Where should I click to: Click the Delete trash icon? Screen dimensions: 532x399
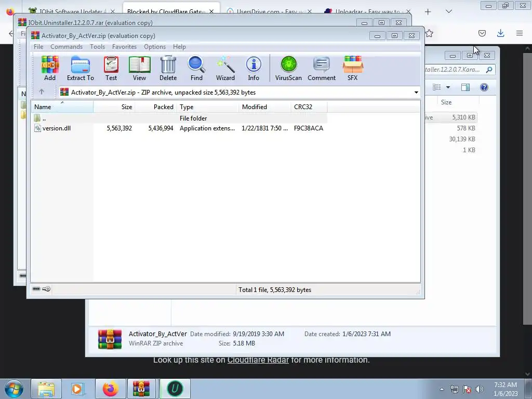coord(168,68)
